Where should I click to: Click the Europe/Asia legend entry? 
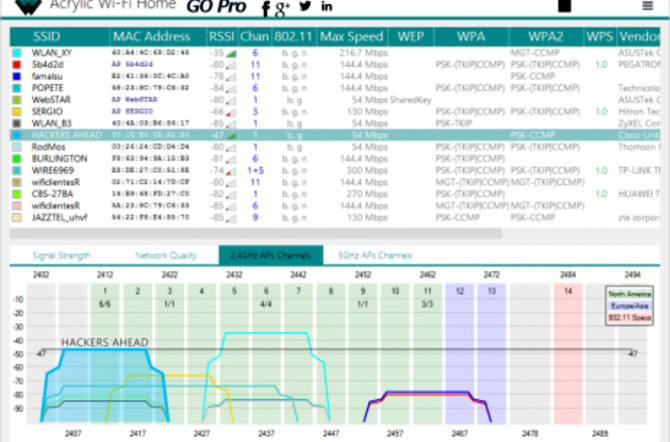(x=629, y=306)
